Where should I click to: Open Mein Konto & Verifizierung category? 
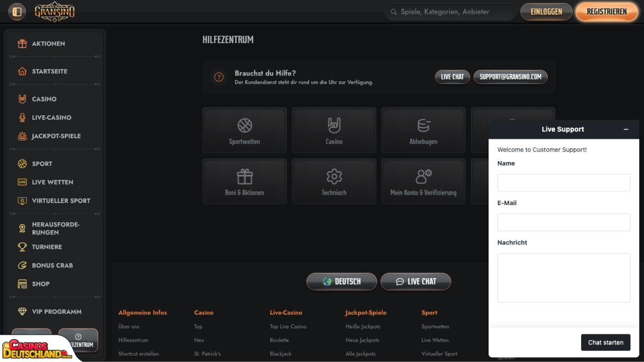point(424,181)
